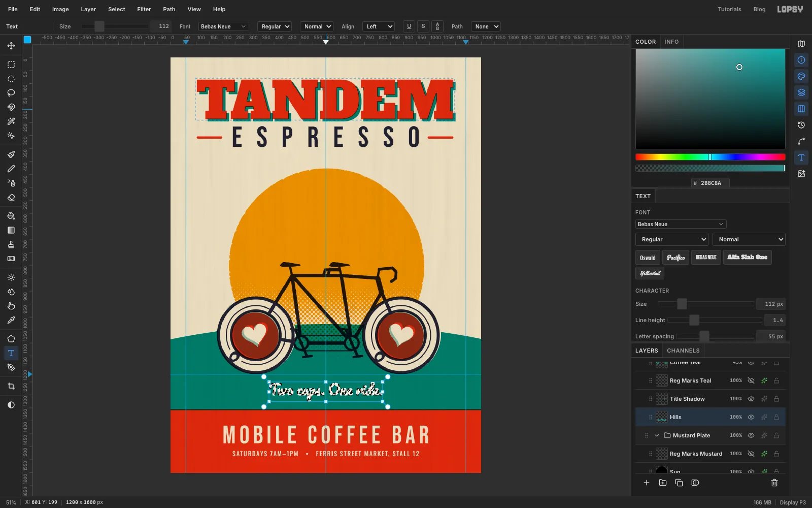
Task: Select the Gradient tool
Action: point(11,230)
